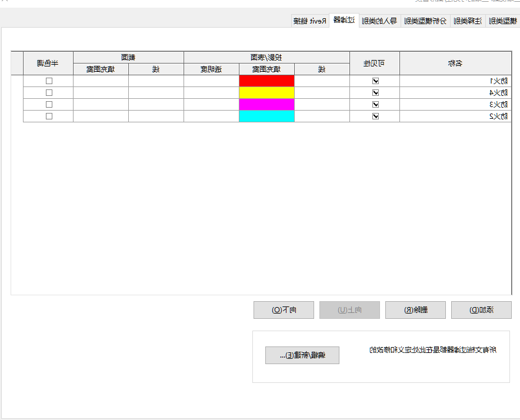Select the 防火2 filter name
520x420 pixels.
tap(499, 116)
